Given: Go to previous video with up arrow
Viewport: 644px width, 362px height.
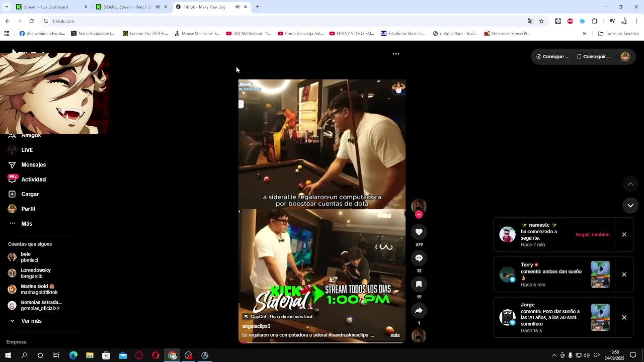Looking at the screenshot, I should 630,184.
